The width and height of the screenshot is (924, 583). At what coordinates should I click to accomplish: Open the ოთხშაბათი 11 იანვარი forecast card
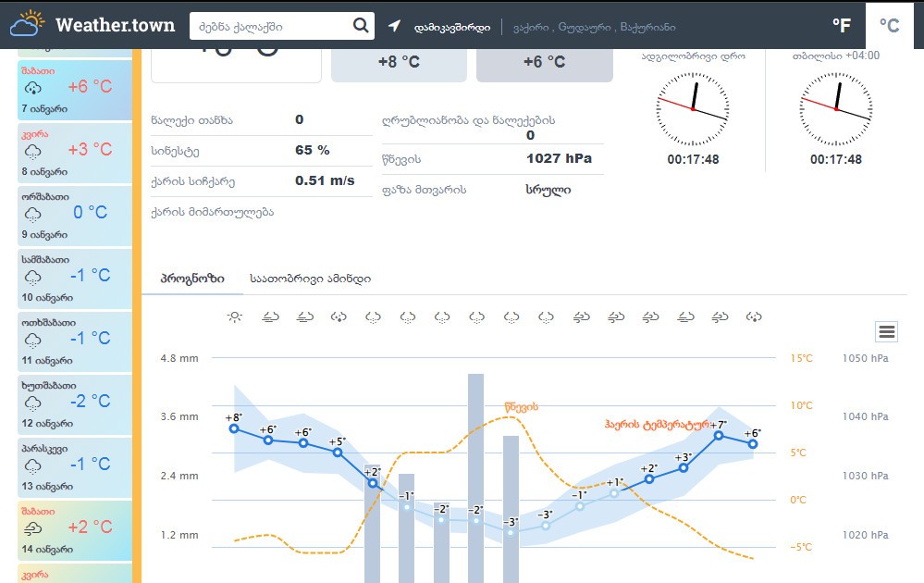coord(75,341)
